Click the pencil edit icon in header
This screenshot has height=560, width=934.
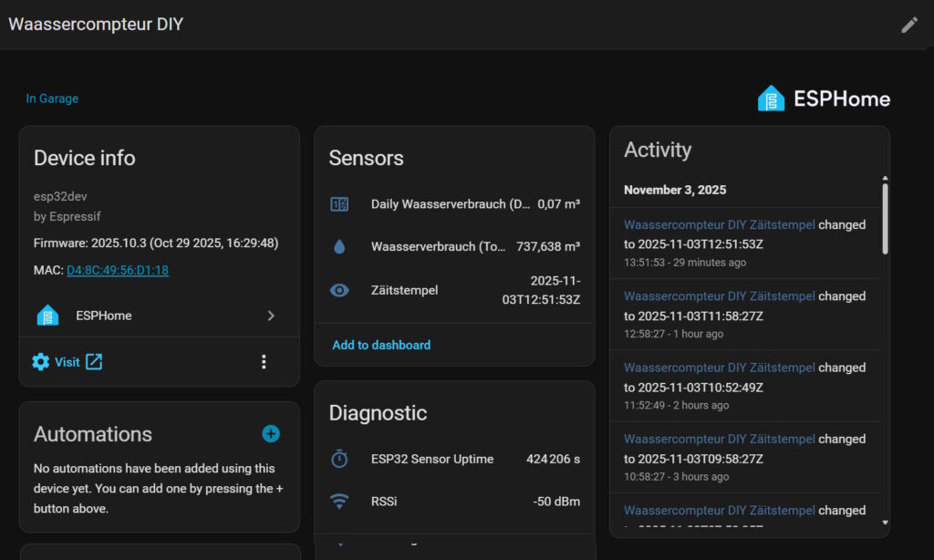click(x=908, y=25)
